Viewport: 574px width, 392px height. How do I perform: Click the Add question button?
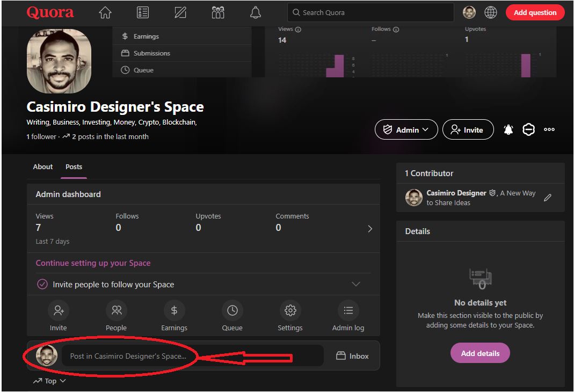click(x=535, y=12)
